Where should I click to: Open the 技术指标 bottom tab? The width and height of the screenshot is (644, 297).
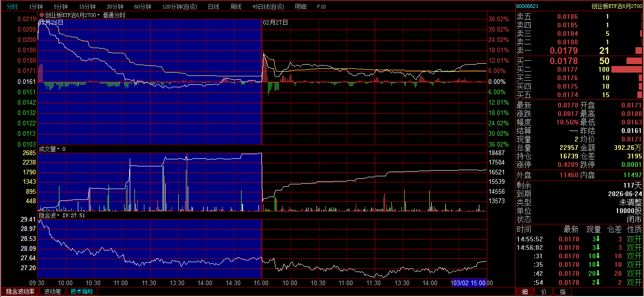82,291
